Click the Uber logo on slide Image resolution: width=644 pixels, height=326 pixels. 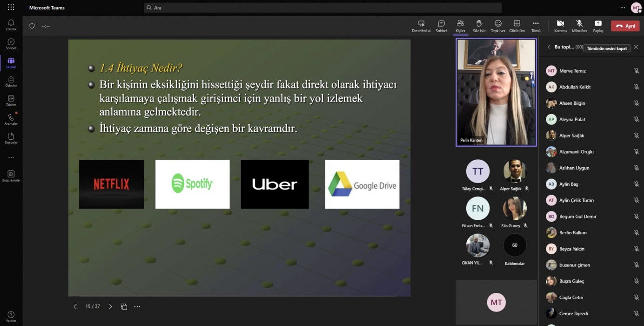275,184
